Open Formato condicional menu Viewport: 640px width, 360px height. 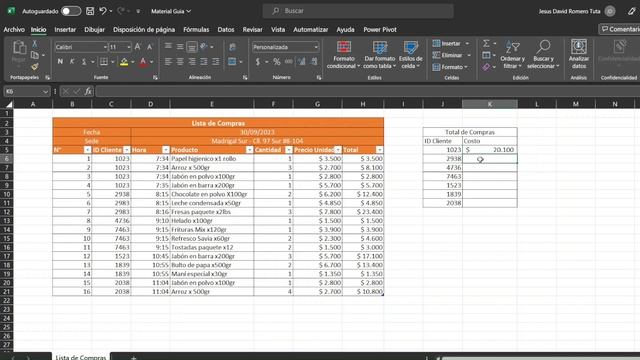click(344, 55)
